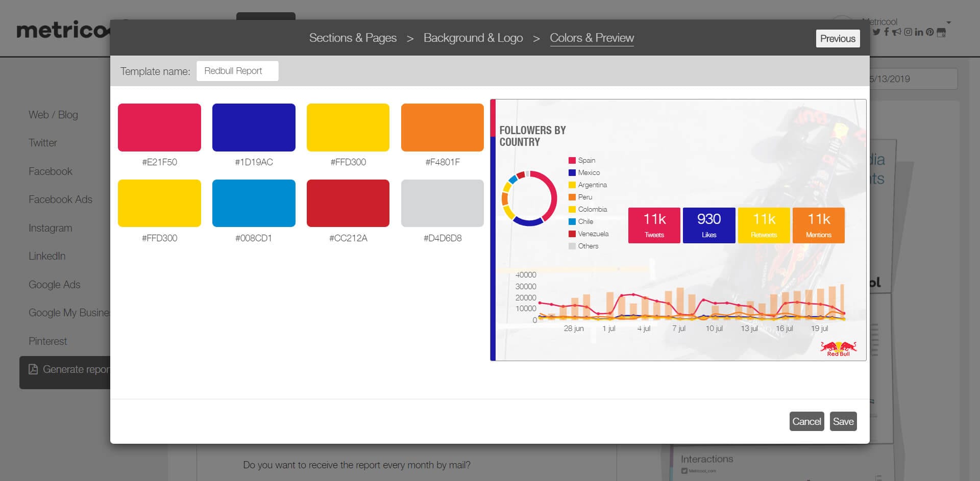Click the Venezuela legend entry
This screenshot has width=980, height=481.
coord(589,234)
